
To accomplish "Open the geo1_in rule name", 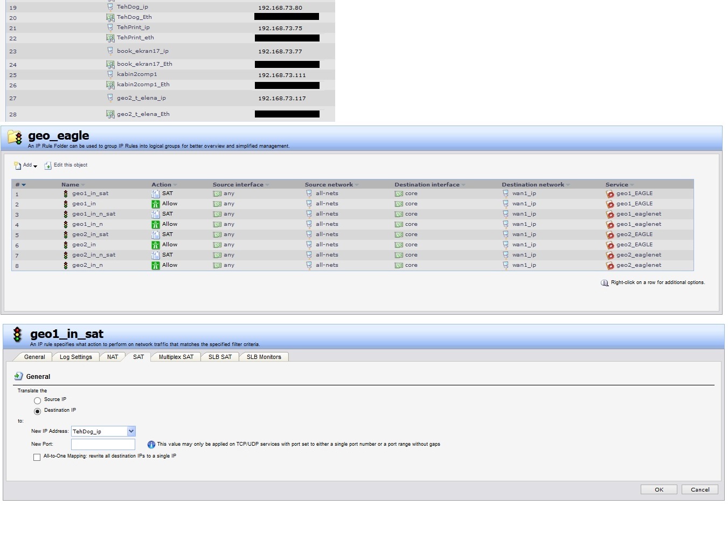I will tap(84, 204).
